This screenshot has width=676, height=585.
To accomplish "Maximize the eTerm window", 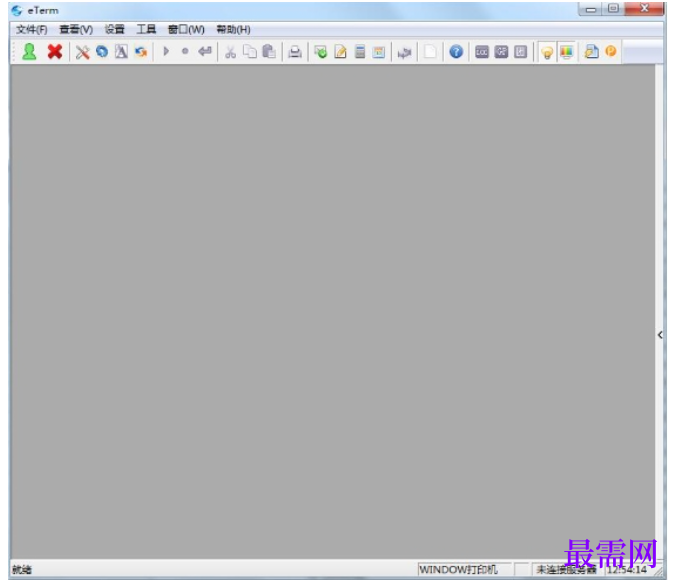I will (x=613, y=9).
